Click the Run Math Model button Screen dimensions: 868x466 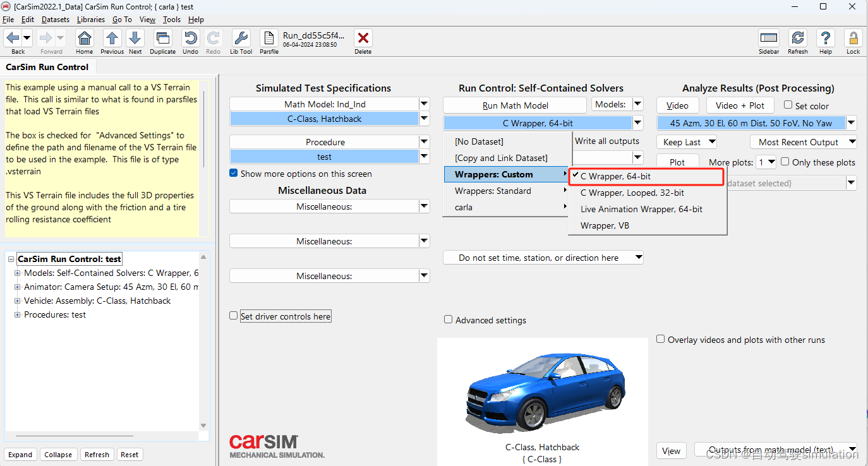(x=515, y=105)
